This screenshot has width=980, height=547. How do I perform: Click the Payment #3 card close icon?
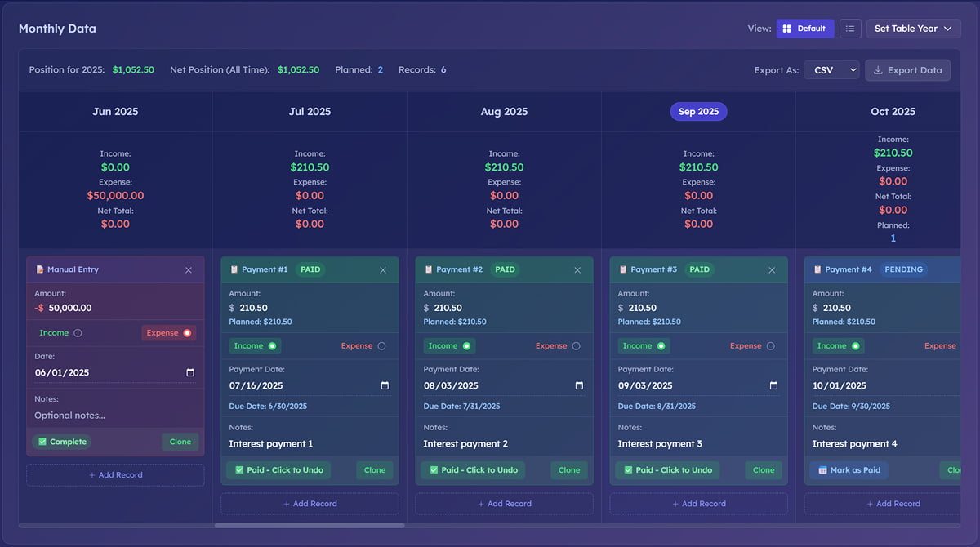click(772, 270)
